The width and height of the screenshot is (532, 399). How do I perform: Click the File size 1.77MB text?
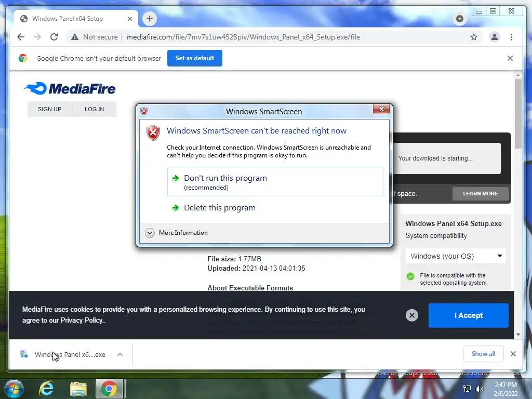coord(234,259)
